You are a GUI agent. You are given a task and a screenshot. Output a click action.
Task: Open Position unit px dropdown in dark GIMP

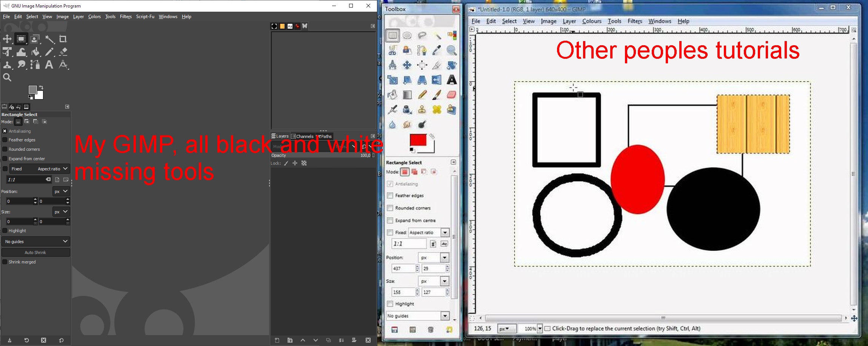point(61,191)
